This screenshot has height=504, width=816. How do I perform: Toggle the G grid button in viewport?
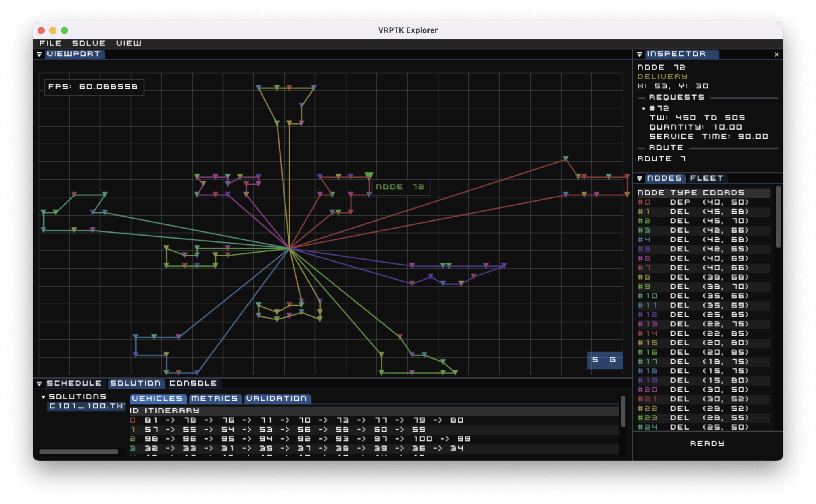coord(613,360)
